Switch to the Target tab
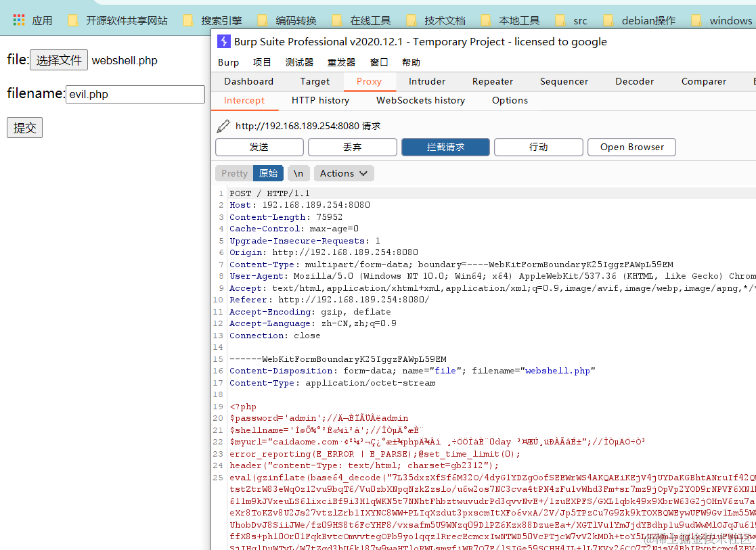Screen dimensions: 756x550 click(315, 81)
